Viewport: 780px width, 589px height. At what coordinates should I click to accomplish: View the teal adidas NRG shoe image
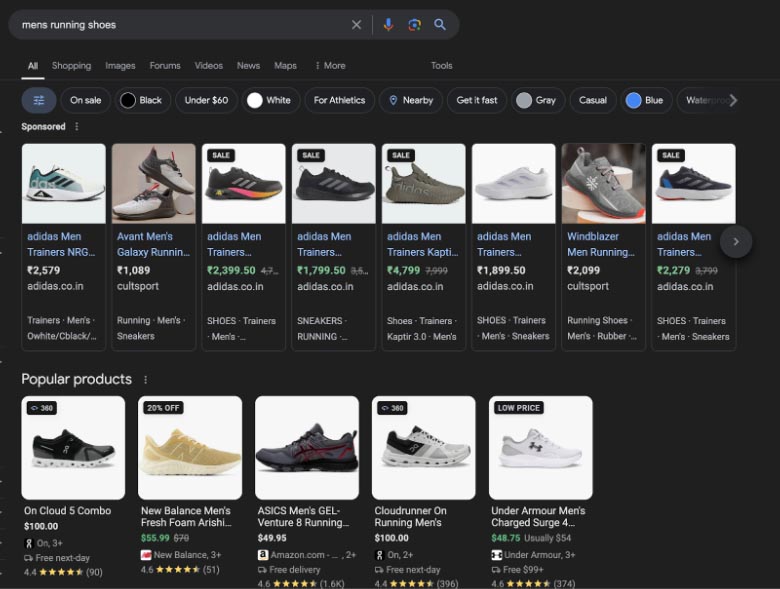tap(64, 184)
